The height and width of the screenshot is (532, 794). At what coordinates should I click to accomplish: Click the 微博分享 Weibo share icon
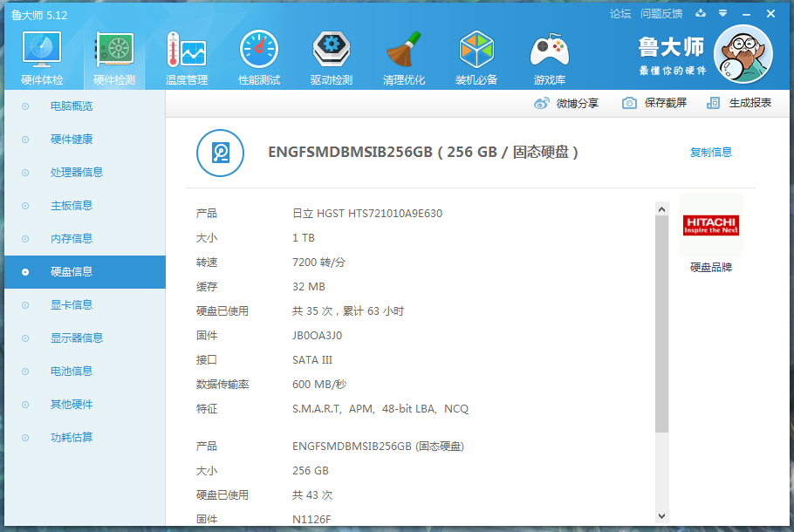click(x=541, y=103)
